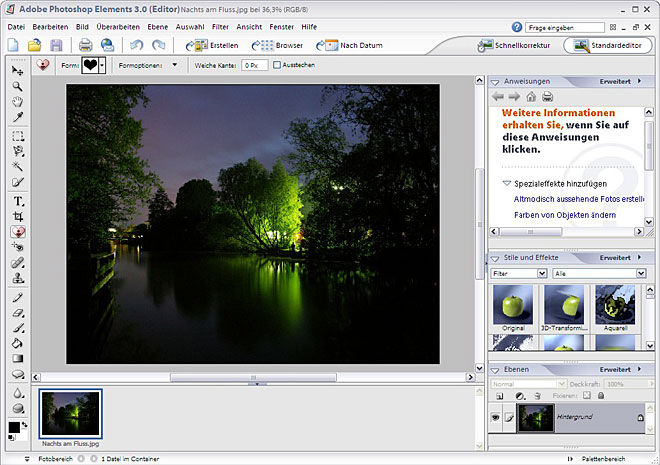Open the Ebene menu
The height and width of the screenshot is (465, 660).
157,27
